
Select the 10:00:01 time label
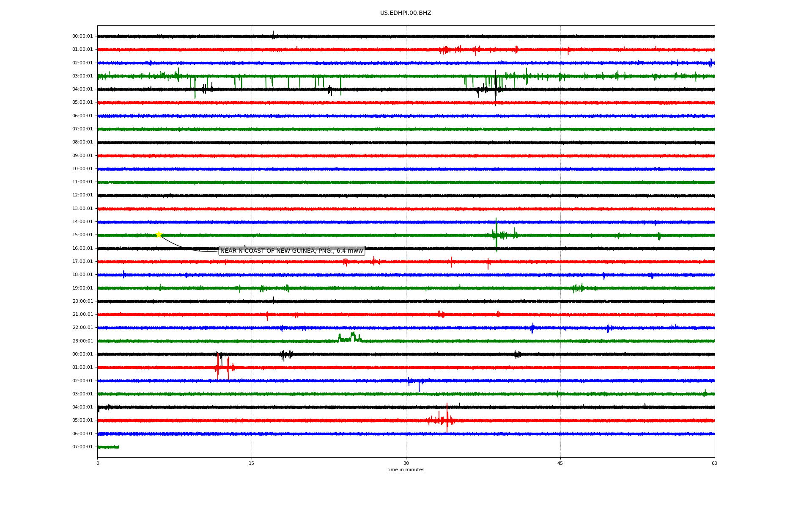[x=82, y=168]
